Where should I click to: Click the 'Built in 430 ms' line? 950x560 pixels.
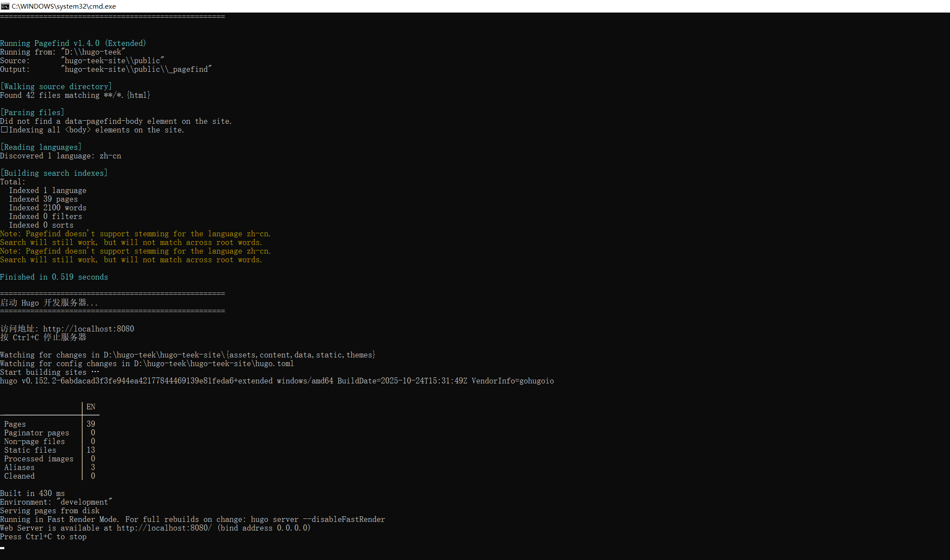click(x=32, y=493)
